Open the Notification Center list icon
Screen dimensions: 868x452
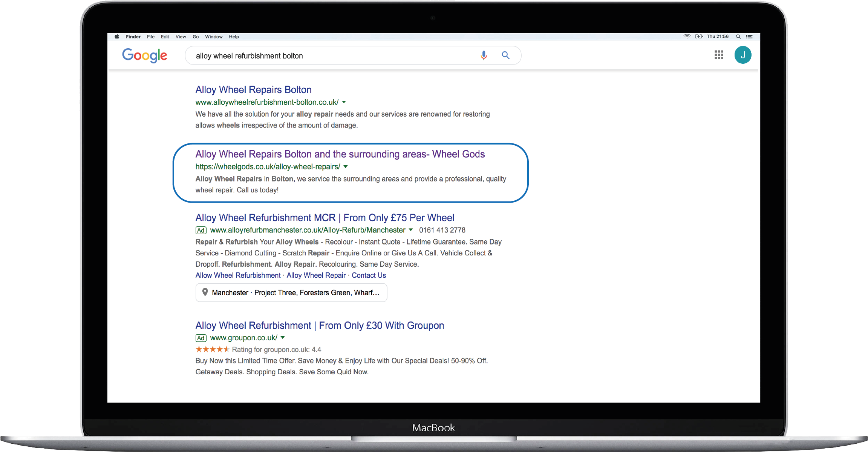(x=749, y=37)
